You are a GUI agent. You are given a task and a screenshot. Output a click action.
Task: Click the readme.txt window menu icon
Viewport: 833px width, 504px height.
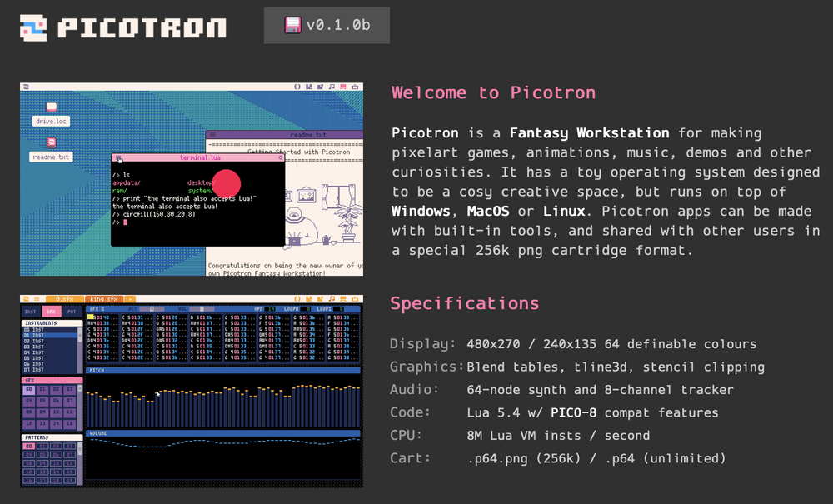(x=212, y=134)
